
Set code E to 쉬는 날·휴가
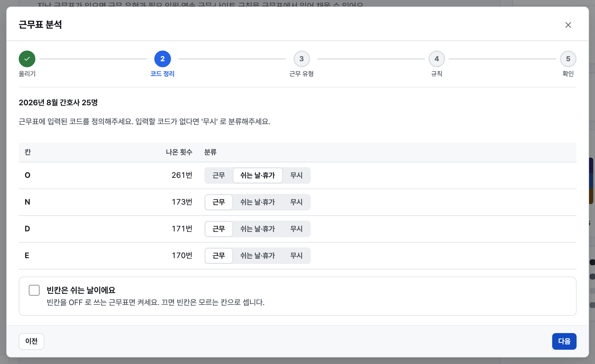point(258,256)
